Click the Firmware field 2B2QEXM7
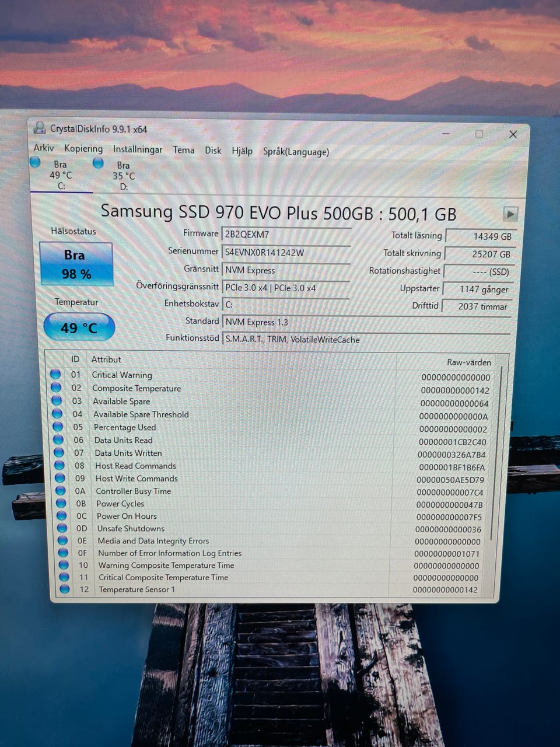The width and height of the screenshot is (560, 747). (286, 235)
